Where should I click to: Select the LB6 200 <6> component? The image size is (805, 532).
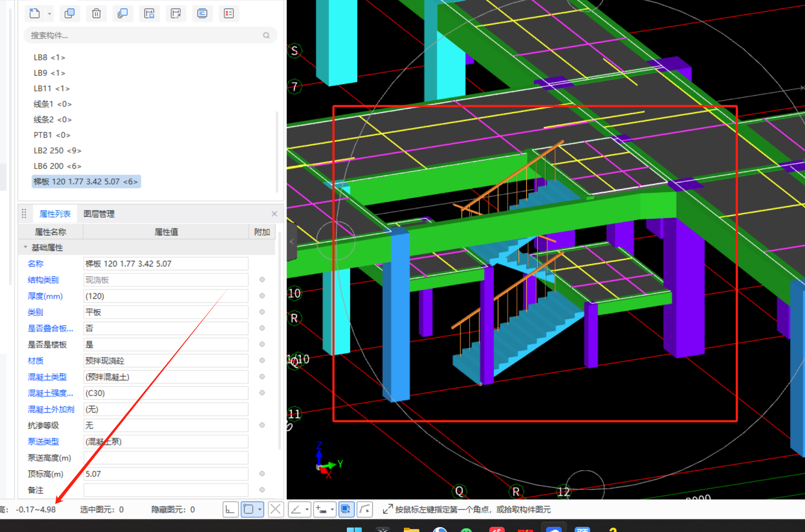pyautogui.click(x=57, y=166)
